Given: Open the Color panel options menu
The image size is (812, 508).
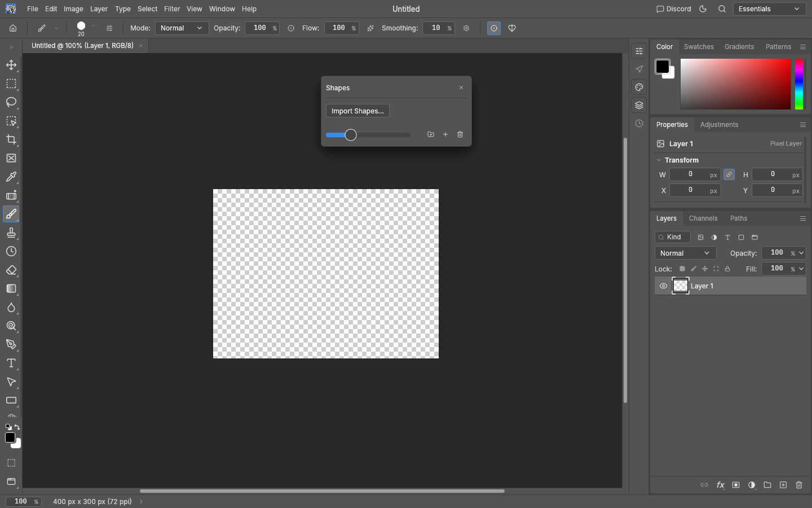Looking at the screenshot, I should [x=803, y=47].
